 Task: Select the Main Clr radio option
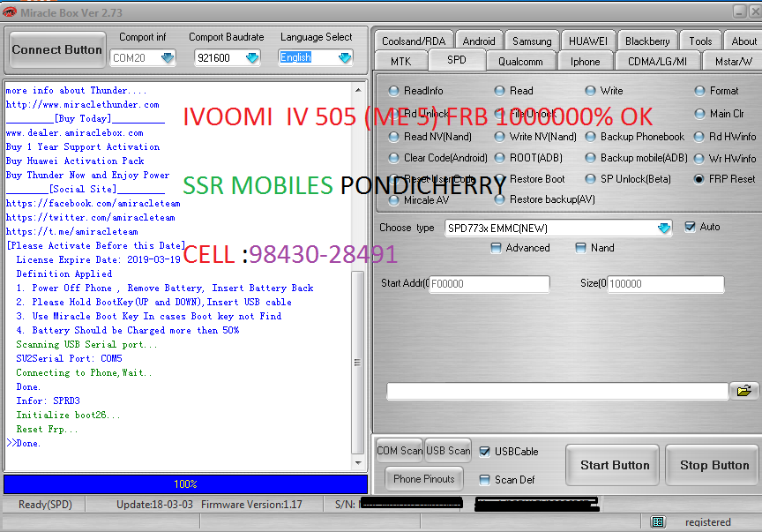point(699,114)
